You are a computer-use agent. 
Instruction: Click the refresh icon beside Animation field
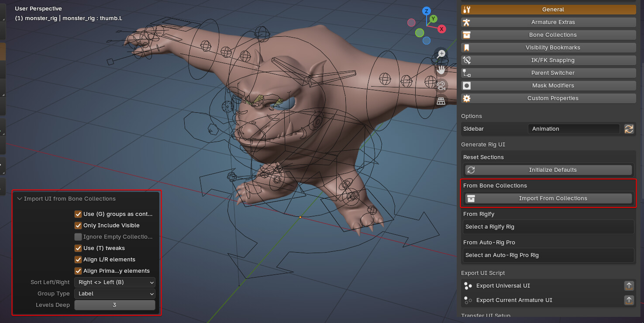629,129
